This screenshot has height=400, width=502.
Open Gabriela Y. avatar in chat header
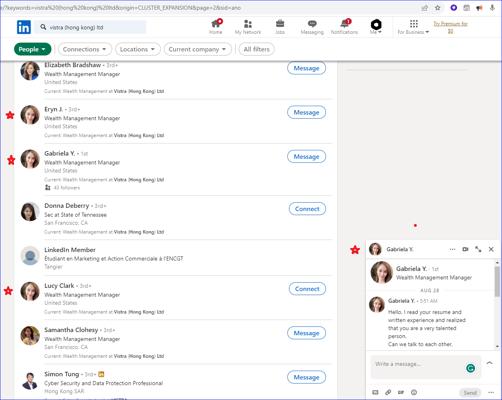pos(375,249)
